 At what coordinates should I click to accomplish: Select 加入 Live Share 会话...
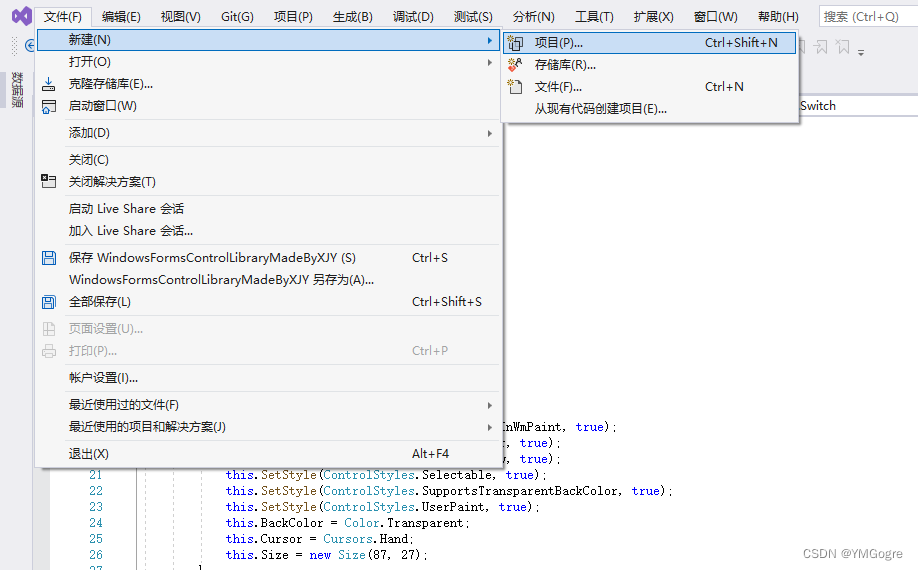[x=268, y=231]
